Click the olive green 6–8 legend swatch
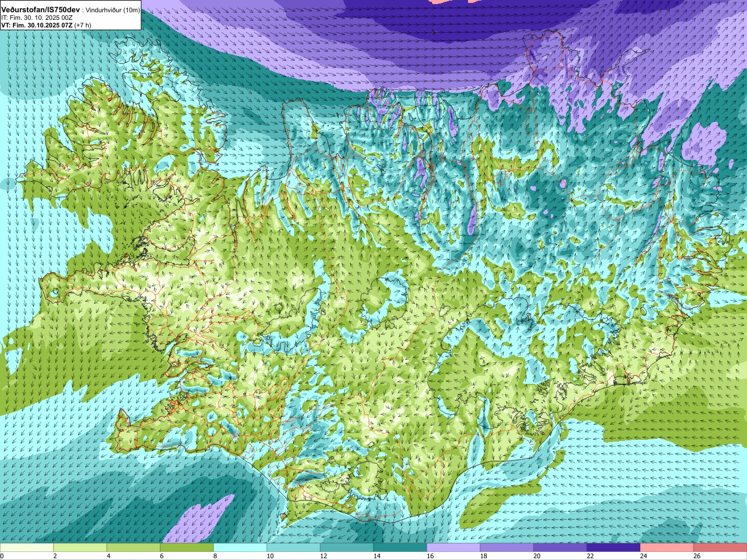The image size is (747, 560). (187, 548)
